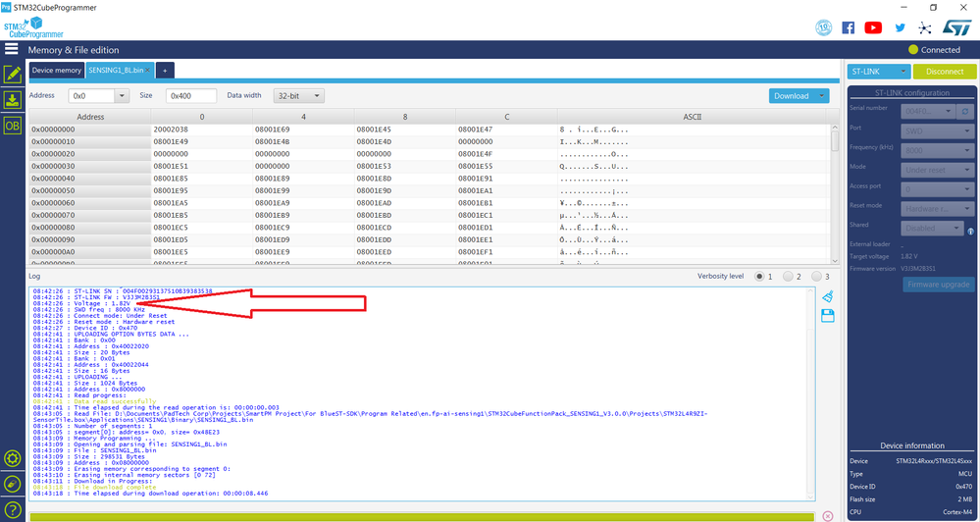This screenshot has height=522, width=980.
Task: Click the Connected status indicator
Action: coord(934,49)
